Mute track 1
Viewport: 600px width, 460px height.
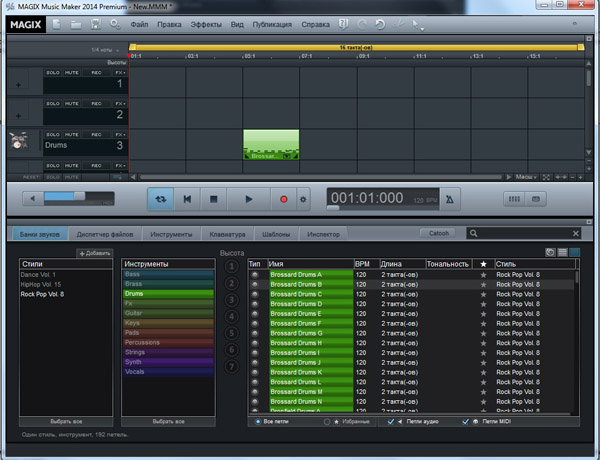74,73
